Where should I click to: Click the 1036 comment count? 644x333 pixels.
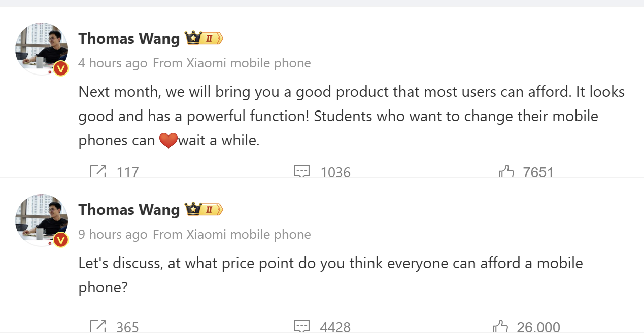[335, 172]
